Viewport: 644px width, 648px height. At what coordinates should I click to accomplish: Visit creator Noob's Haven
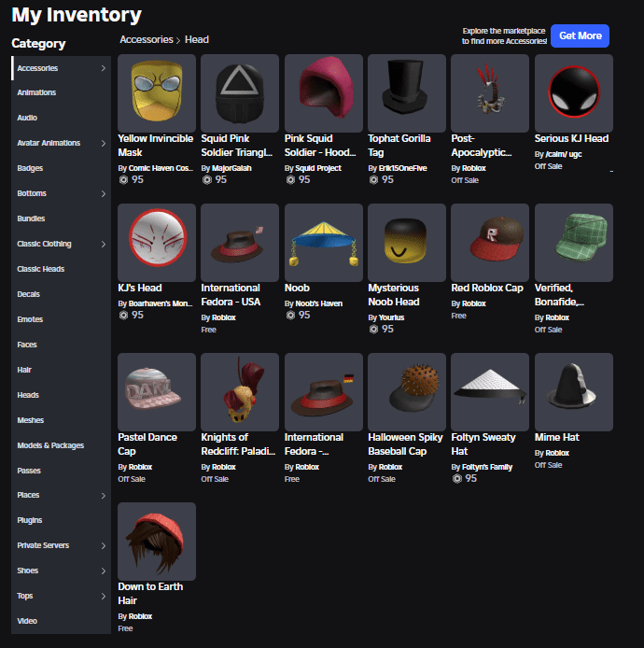(x=319, y=303)
